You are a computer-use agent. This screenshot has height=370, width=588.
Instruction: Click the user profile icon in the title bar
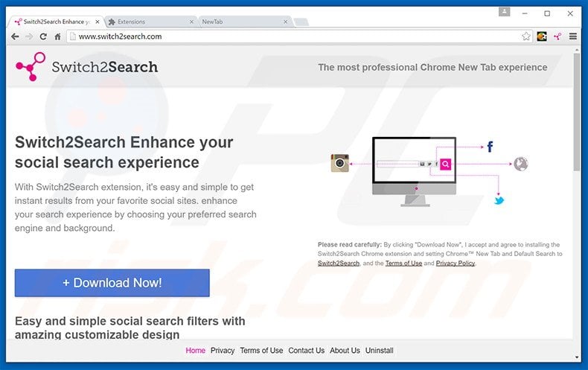[505, 12]
